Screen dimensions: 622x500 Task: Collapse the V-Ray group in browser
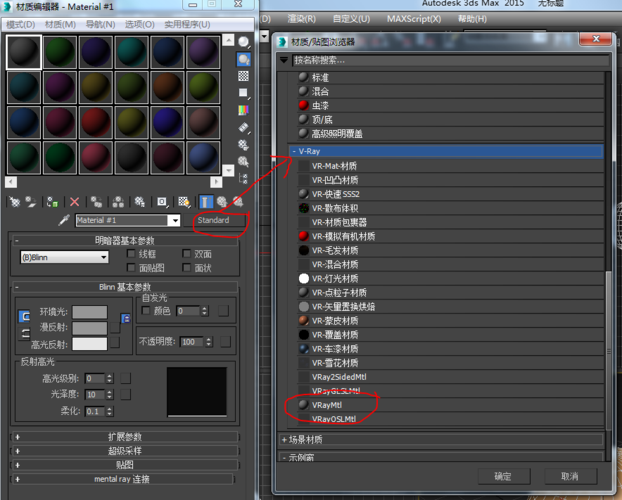click(x=294, y=151)
